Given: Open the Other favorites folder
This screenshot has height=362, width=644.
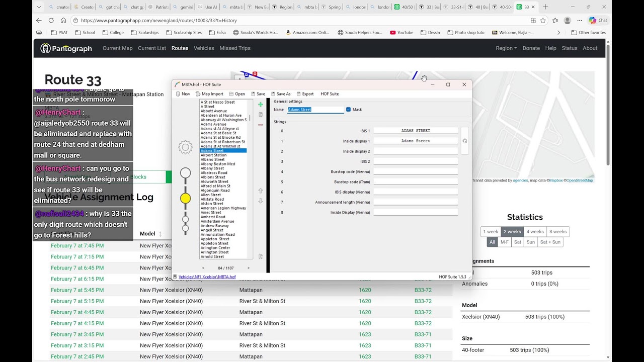Looking at the screenshot, I should 589,33.
